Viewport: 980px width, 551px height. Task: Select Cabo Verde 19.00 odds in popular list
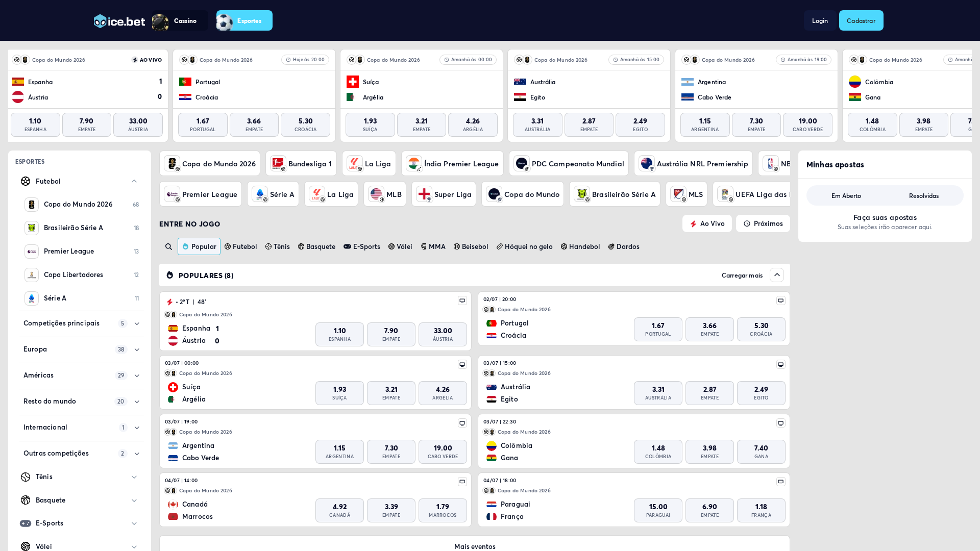click(x=443, y=452)
